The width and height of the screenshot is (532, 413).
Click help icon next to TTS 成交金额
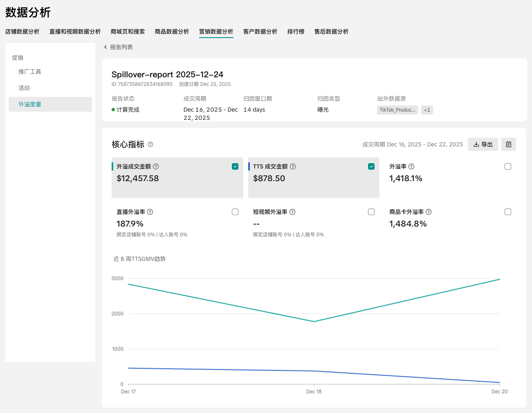pos(293,166)
